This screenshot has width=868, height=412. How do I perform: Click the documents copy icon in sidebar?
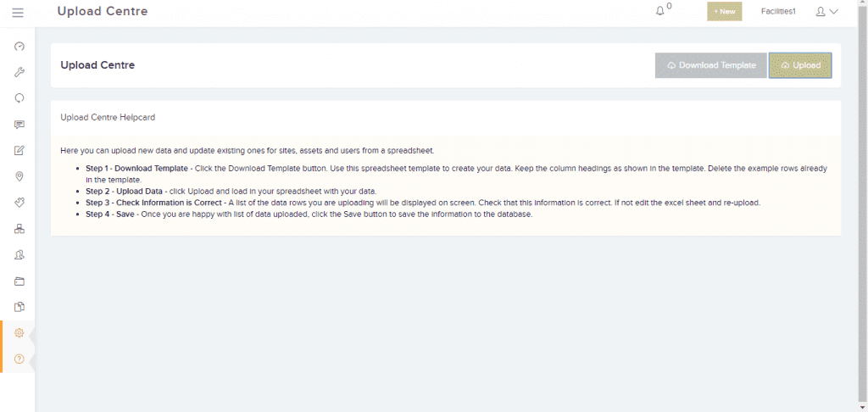tap(19, 307)
